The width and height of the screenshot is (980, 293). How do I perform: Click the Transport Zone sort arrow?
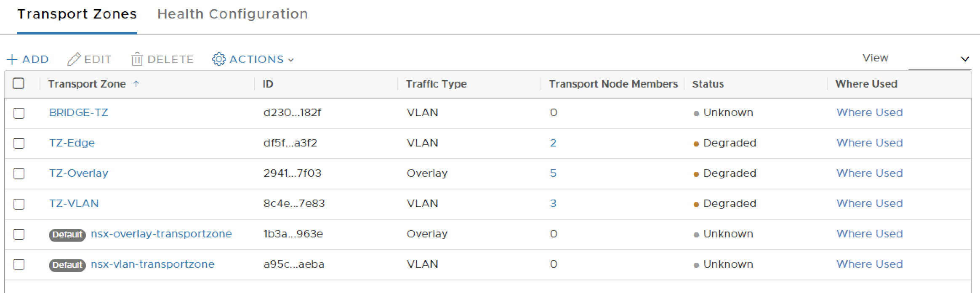(x=136, y=84)
